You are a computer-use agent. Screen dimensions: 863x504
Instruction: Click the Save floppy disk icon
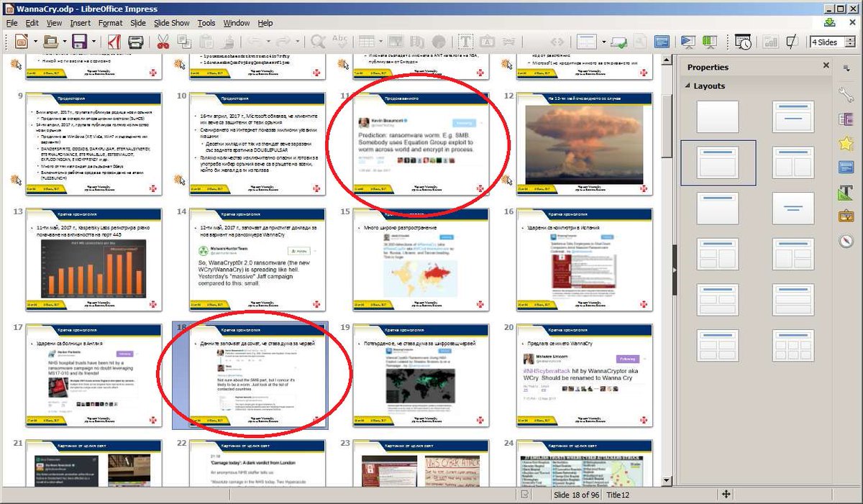[79, 42]
